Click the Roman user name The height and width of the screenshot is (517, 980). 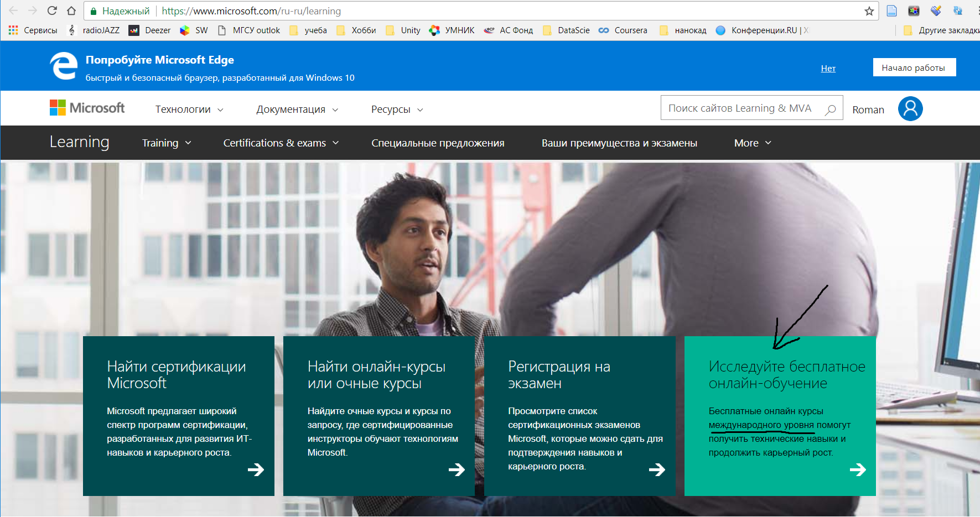(868, 109)
